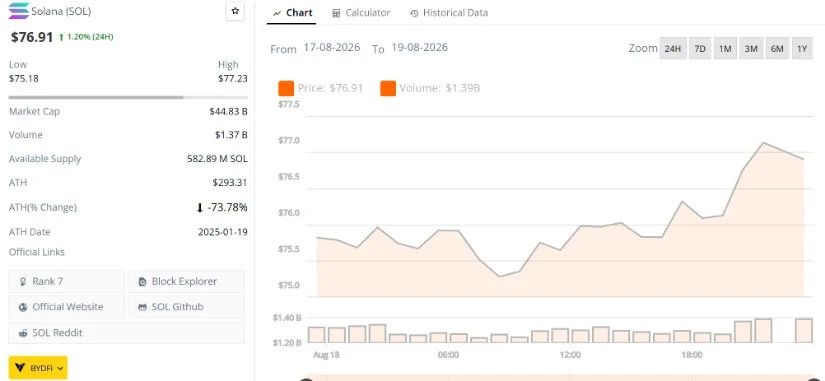
Task: Toggle the Price series legend swatch
Action: pos(286,88)
